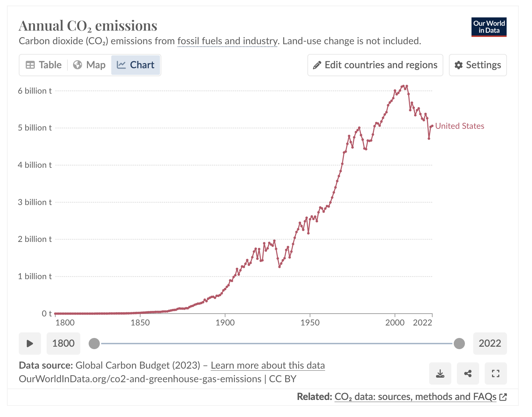Switch to the Chart tab
Screen dimensions: 532x417
(136, 65)
